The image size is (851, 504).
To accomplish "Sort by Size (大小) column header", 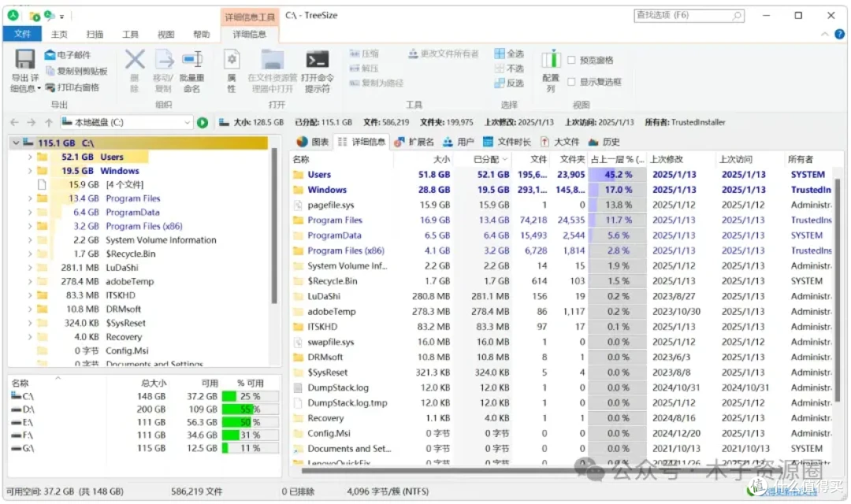I will tap(425, 160).
